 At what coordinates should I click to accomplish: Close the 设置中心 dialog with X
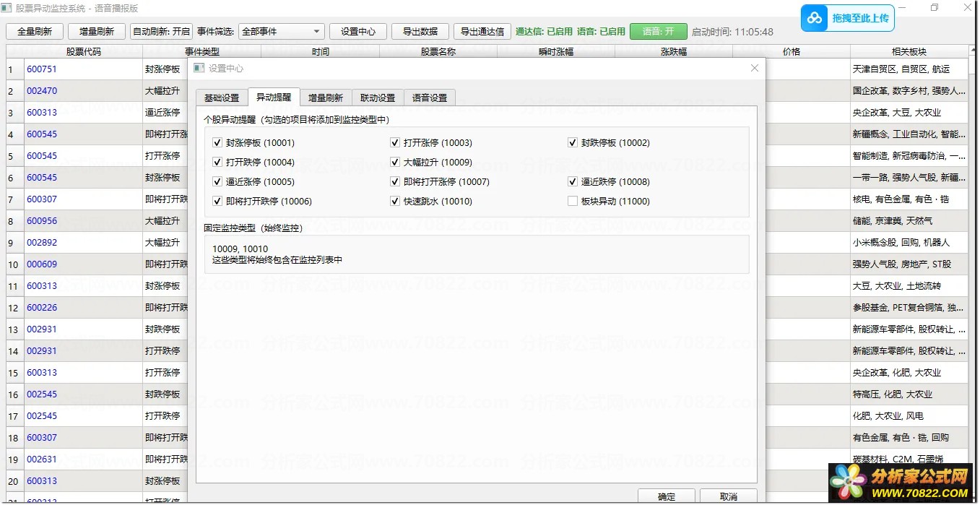tap(755, 68)
